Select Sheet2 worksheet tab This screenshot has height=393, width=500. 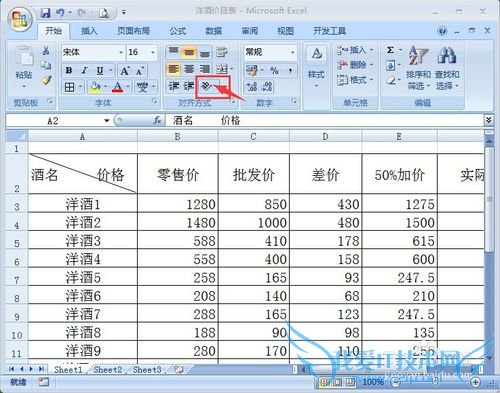coord(108,370)
